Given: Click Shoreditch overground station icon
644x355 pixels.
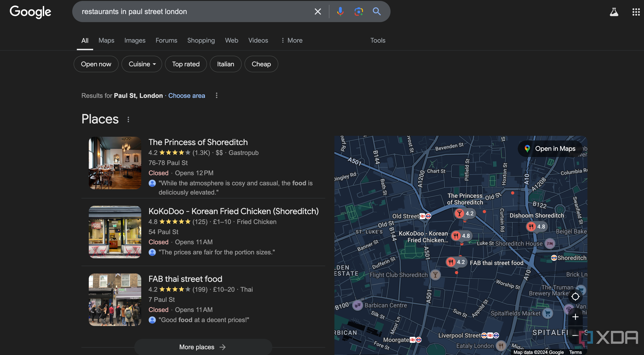Looking at the screenshot, I should click(x=554, y=258).
